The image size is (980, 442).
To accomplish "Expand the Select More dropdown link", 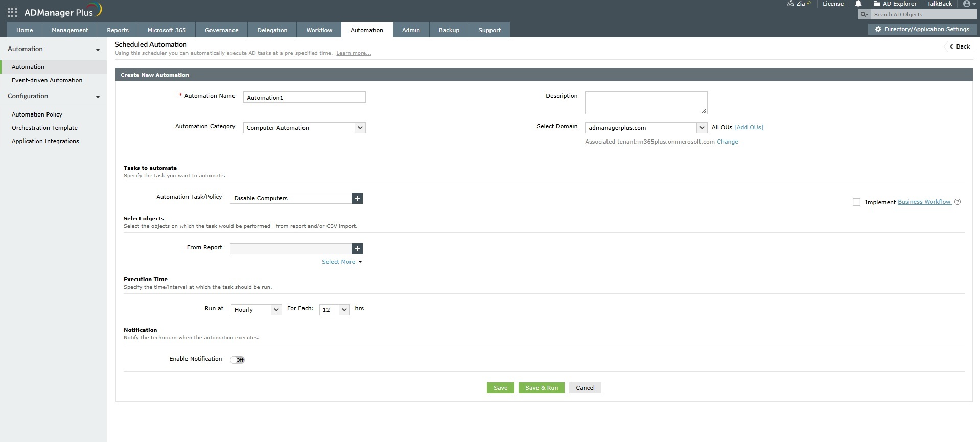I will point(342,262).
